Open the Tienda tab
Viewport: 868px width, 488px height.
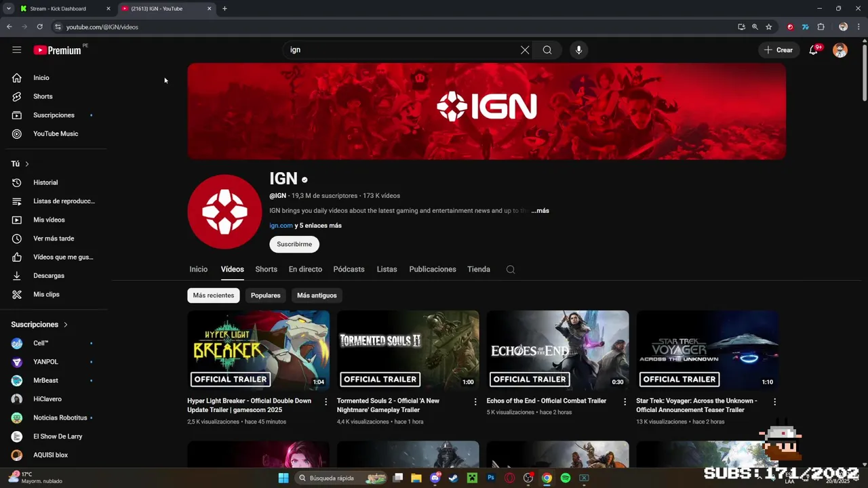pyautogui.click(x=479, y=269)
